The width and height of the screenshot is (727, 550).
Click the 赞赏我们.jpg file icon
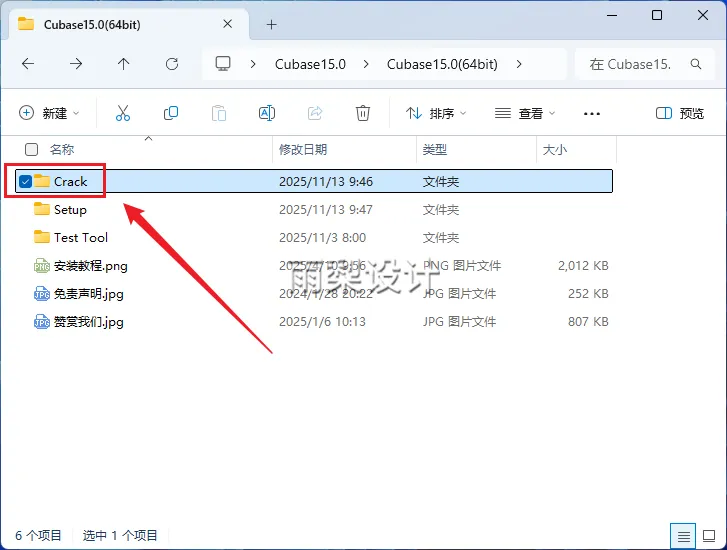coord(42,321)
